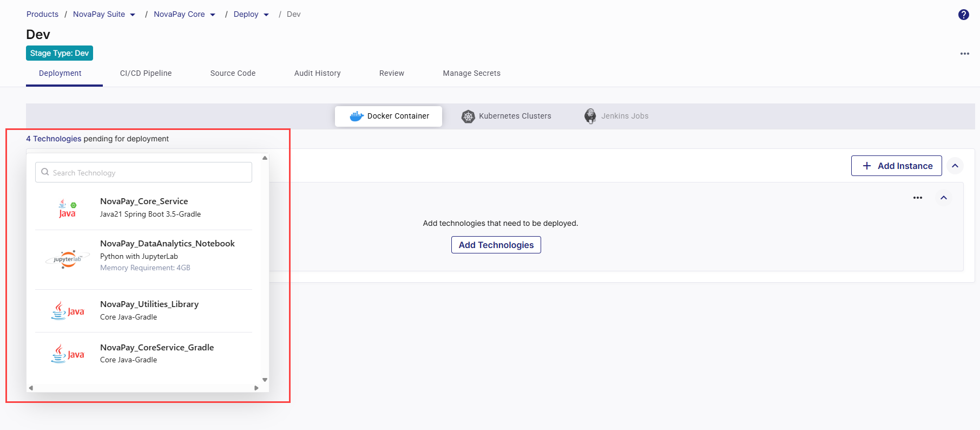Open the Audit History tab
This screenshot has width=980, height=430.
[x=317, y=73]
